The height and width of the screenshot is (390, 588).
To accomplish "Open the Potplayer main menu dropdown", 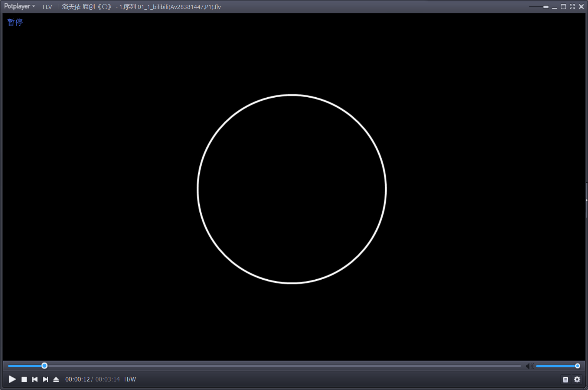I will (19, 6).
